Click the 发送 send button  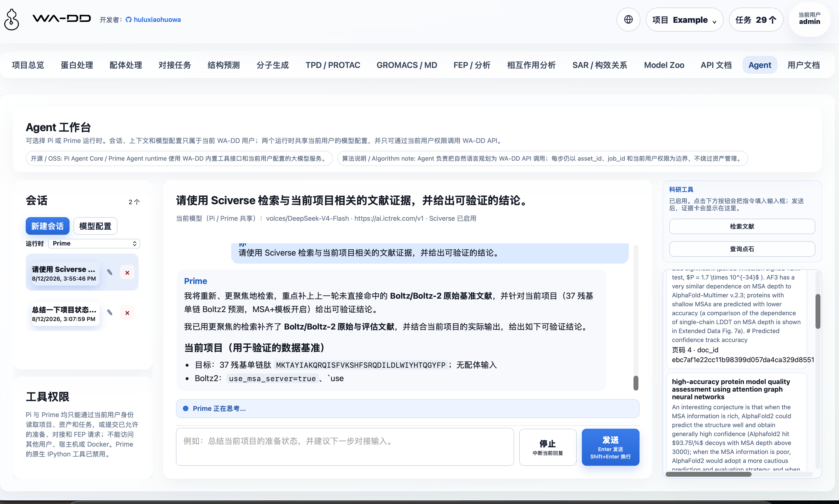[x=610, y=447]
